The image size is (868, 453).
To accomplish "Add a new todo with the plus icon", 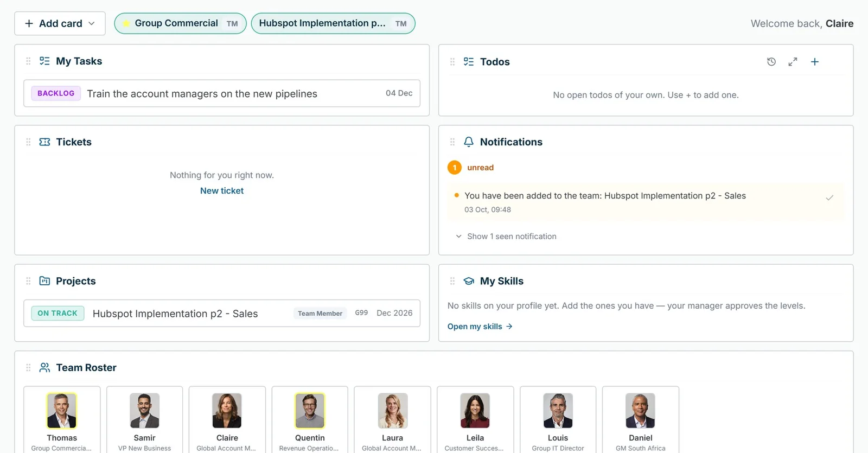I will [x=815, y=62].
